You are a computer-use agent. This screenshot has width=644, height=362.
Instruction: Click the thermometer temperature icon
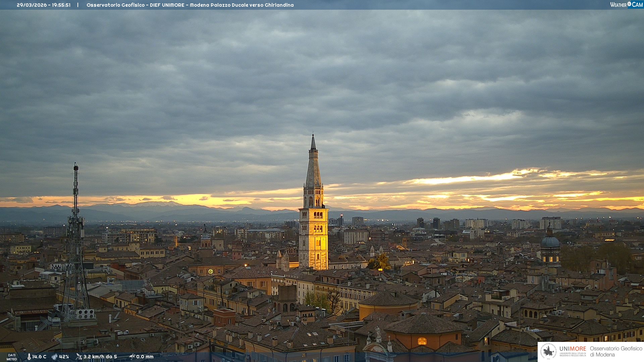click(x=29, y=357)
